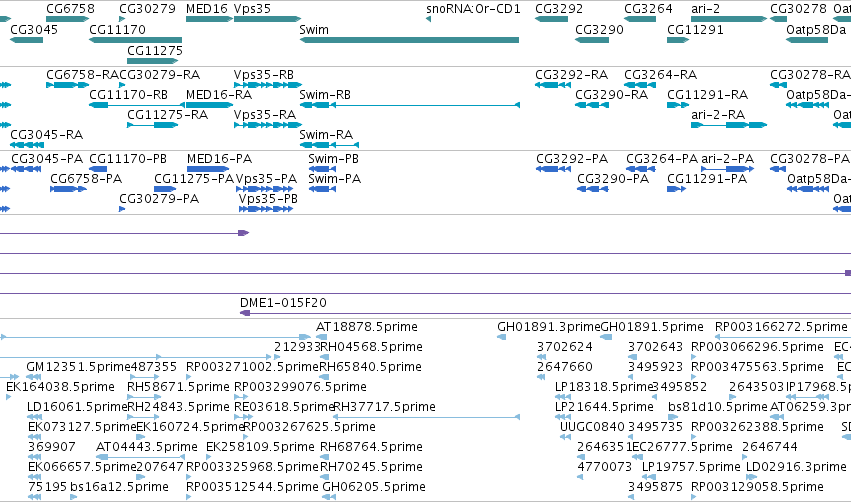Click the EK164038.5prime EST label

click(60, 387)
